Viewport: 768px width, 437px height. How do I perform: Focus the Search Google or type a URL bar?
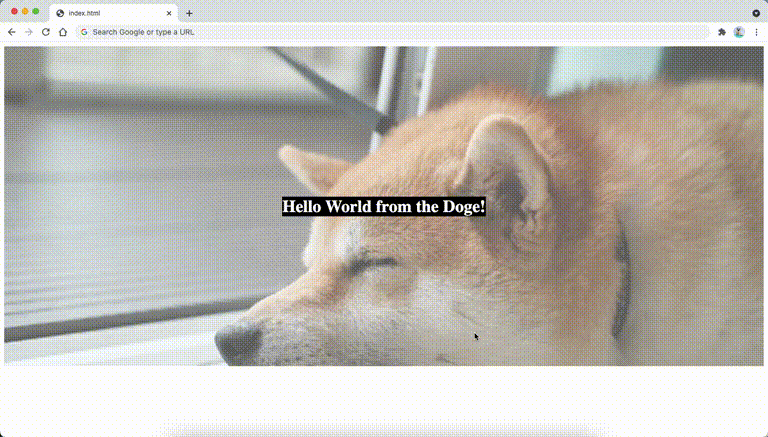[x=392, y=32]
